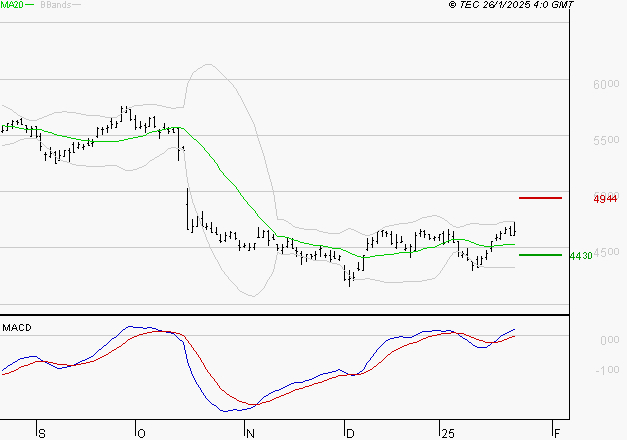
Task: Click the MA20 legend label
Action: [12, 5]
